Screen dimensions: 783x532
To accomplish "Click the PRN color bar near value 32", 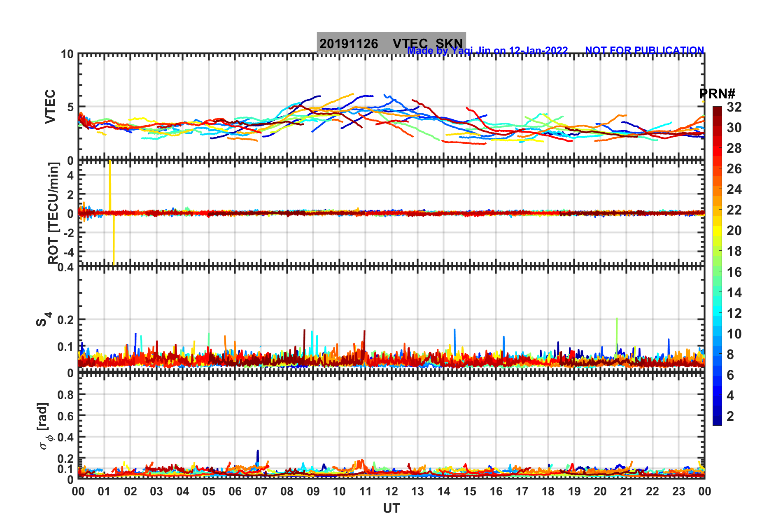I will click(717, 109).
